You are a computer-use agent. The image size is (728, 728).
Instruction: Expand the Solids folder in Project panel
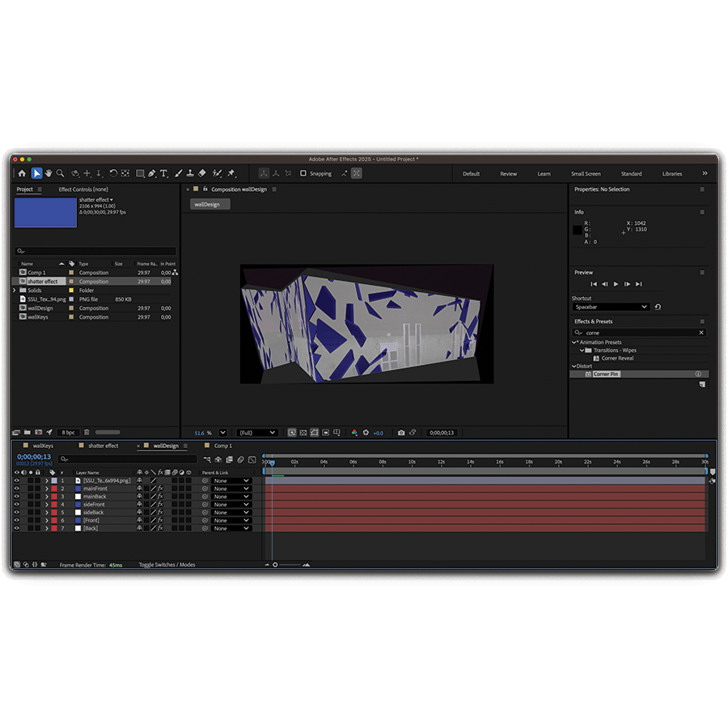(15, 290)
